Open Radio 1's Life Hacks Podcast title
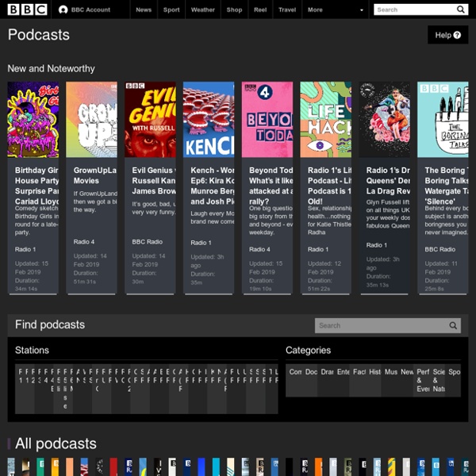476x476 pixels. (329, 186)
